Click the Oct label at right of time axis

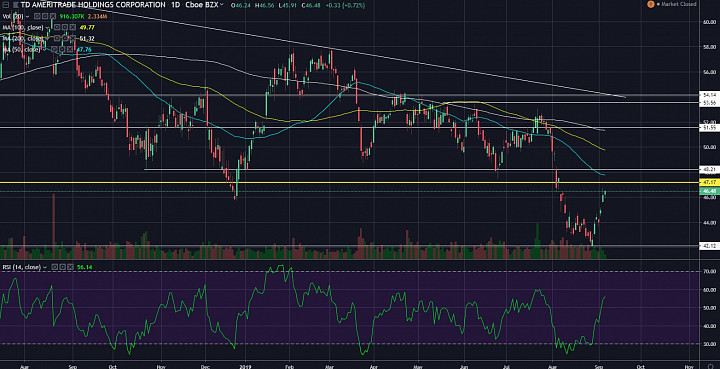pyautogui.click(x=640, y=367)
